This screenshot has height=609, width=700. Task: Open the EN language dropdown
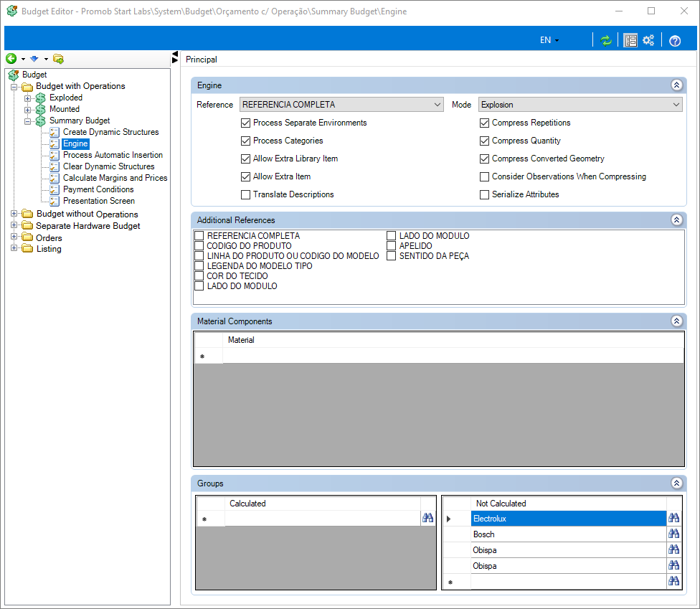tap(549, 40)
